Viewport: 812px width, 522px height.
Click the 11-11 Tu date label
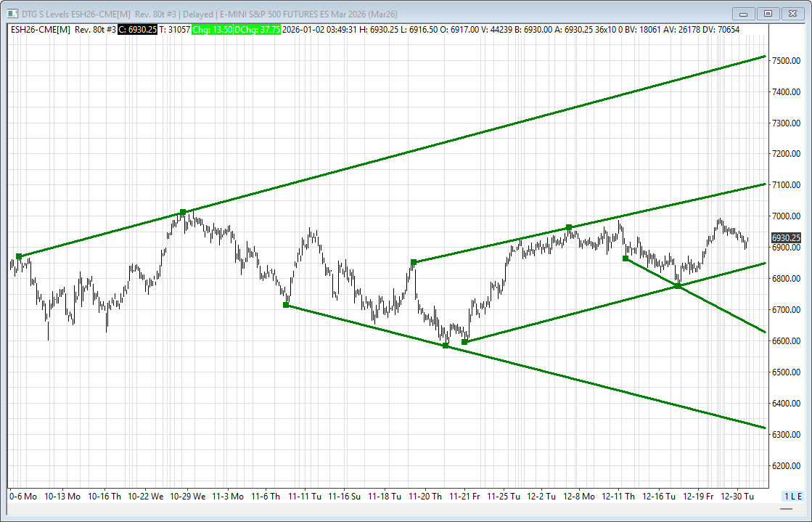305,496
